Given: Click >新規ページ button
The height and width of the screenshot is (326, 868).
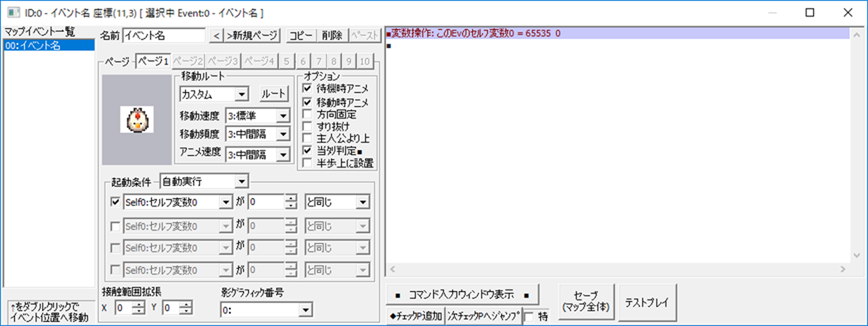Looking at the screenshot, I should (x=252, y=36).
